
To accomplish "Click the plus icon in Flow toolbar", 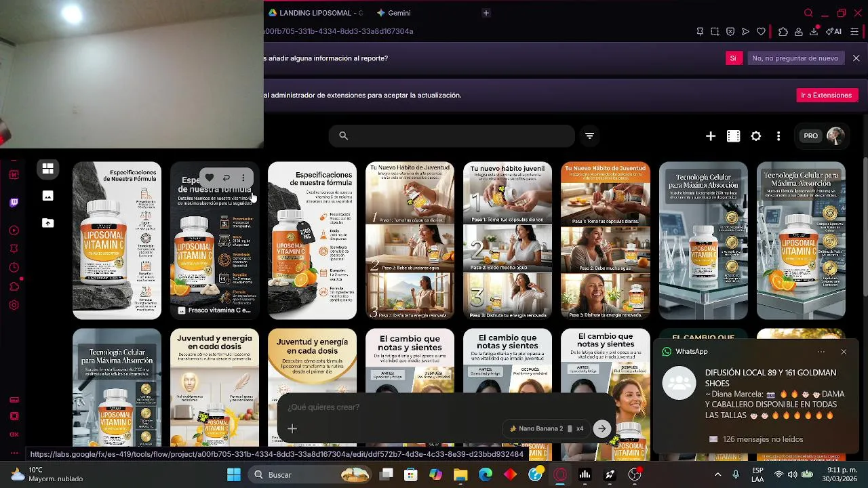I will (x=711, y=136).
